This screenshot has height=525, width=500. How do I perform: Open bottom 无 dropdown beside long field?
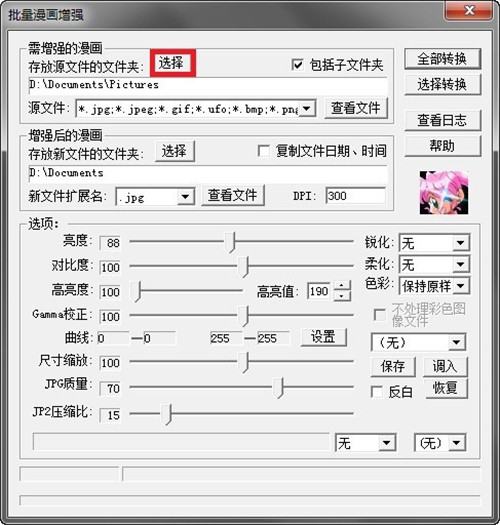point(387,443)
